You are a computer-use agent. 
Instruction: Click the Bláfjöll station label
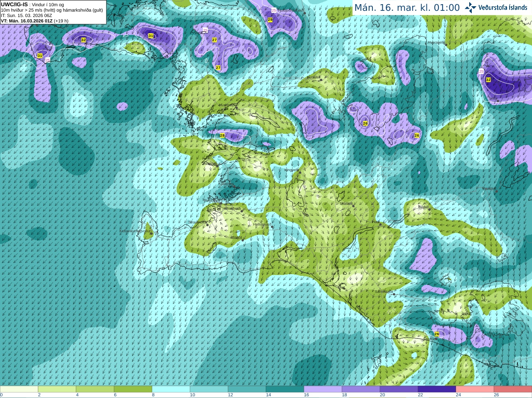(x=236, y=238)
